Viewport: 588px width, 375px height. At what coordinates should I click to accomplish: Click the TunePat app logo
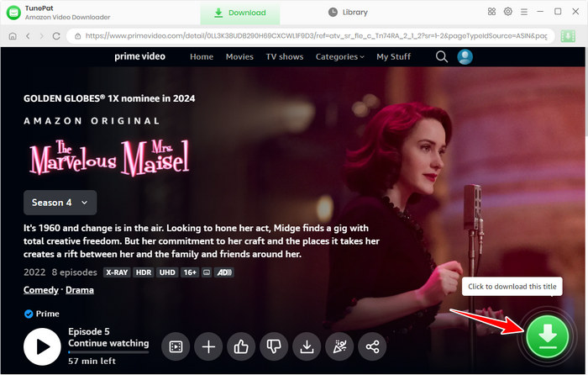pyautogui.click(x=14, y=13)
